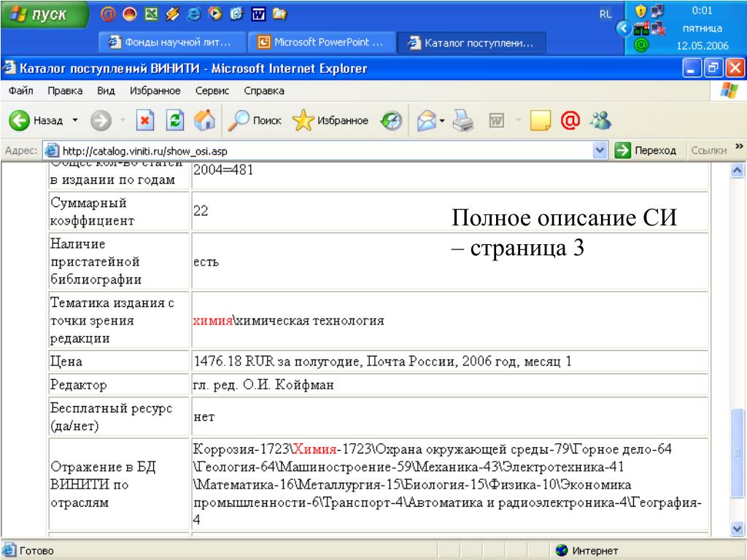Open the Вид menu
Screen dimensions: 747x560
106,90
